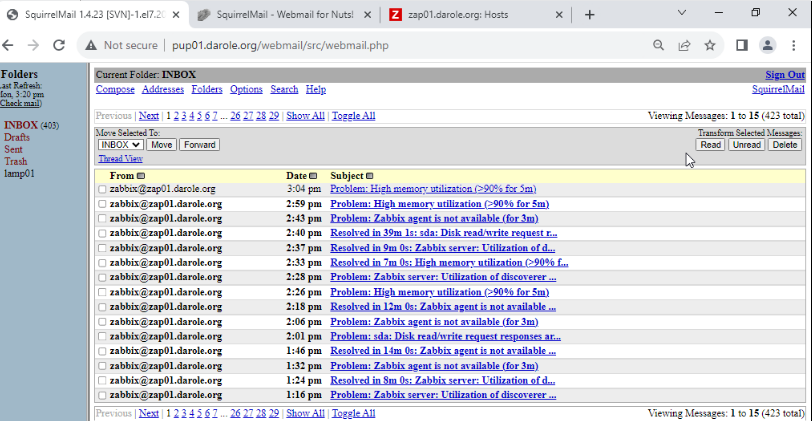Click the SquirrelMail link at top right

tap(778, 89)
